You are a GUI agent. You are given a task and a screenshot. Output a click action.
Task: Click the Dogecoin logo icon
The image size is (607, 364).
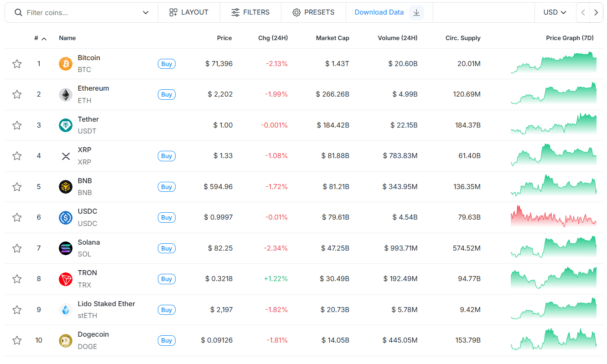point(66,340)
